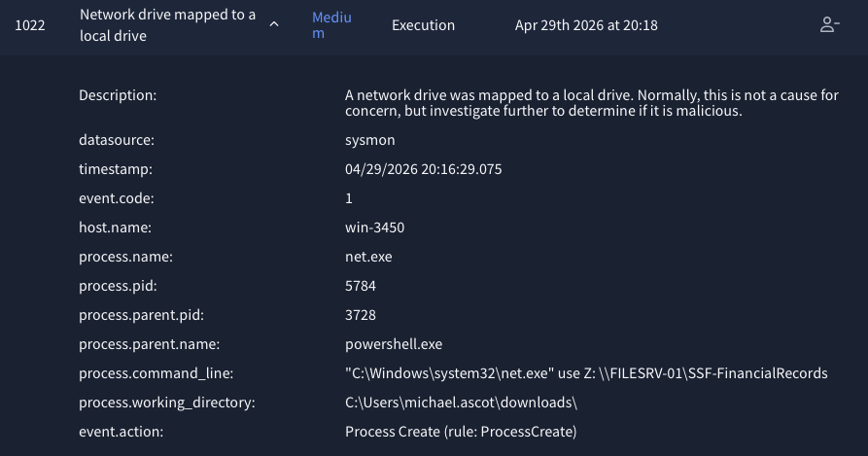Select the Process Create event action value

[x=461, y=432]
